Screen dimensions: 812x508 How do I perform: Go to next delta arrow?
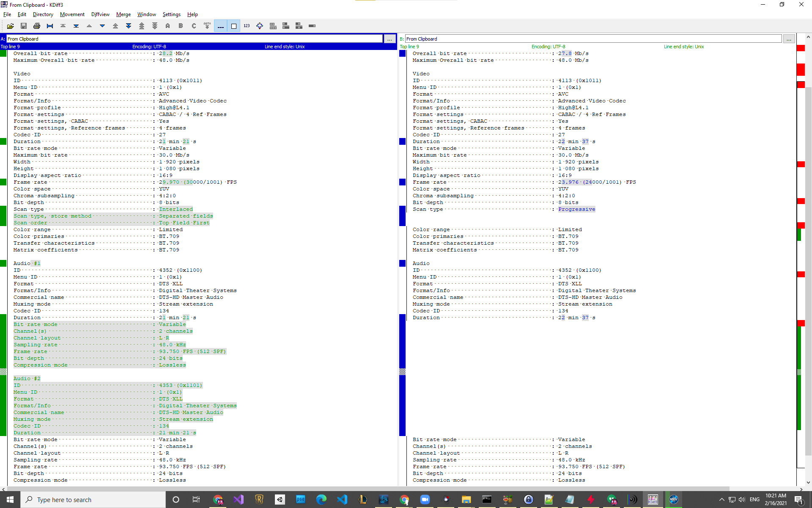point(102,26)
